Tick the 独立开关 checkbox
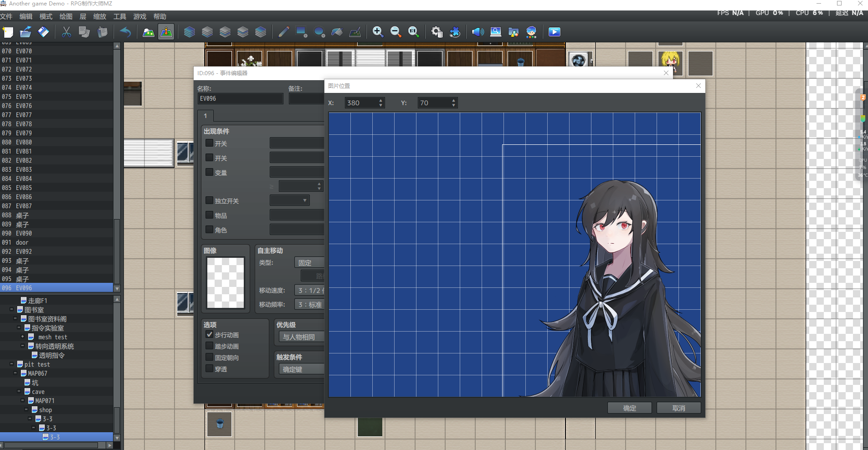868x450 pixels. pyautogui.click(x=210, y=200)
